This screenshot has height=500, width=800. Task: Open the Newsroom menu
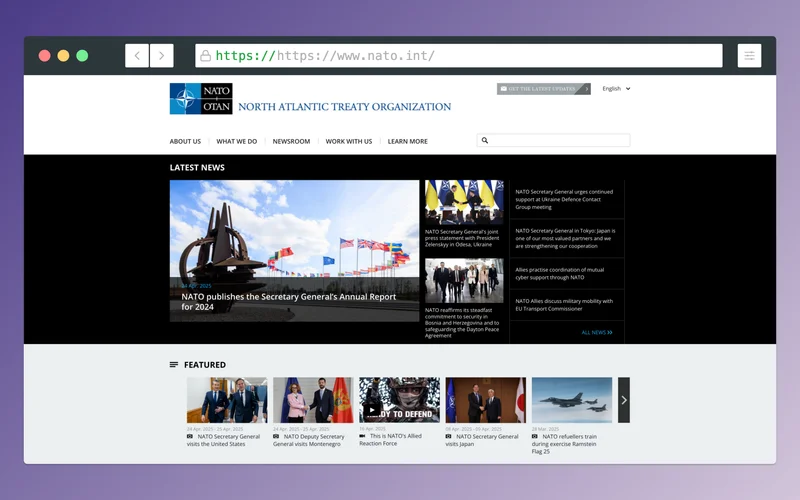291,141
